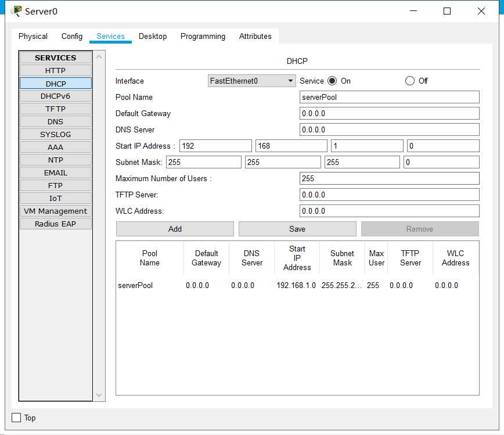The height and width of the screenshot is (435, 504).
Task: Open the SYSLOG service
Action: (x=56, y=134)
